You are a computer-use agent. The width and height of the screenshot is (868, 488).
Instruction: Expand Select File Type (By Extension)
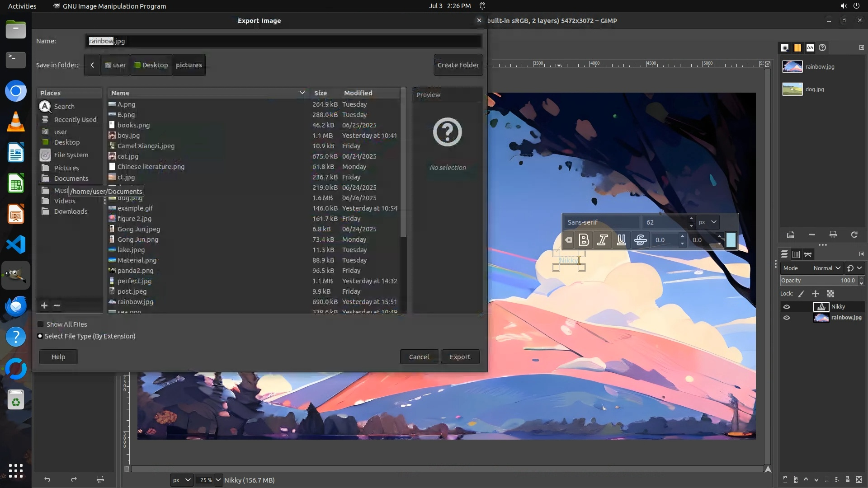click(40, 336)
